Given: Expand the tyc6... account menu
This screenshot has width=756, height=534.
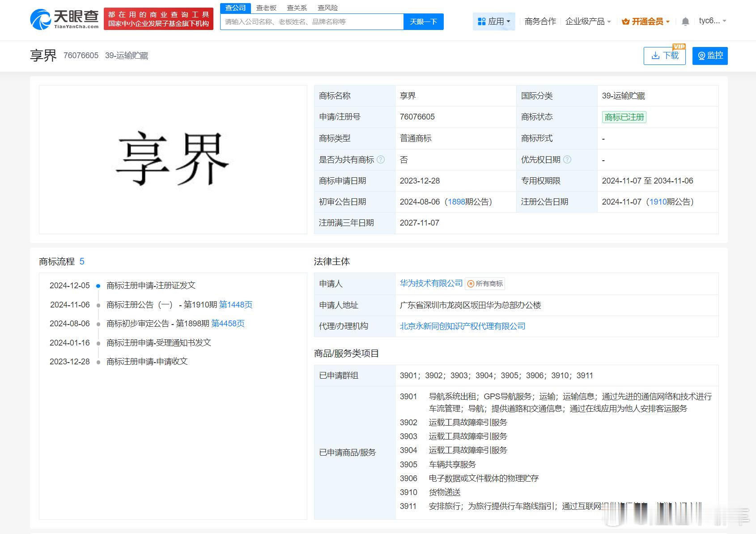Looking at the screenshot, I should [x=712, y=21].
